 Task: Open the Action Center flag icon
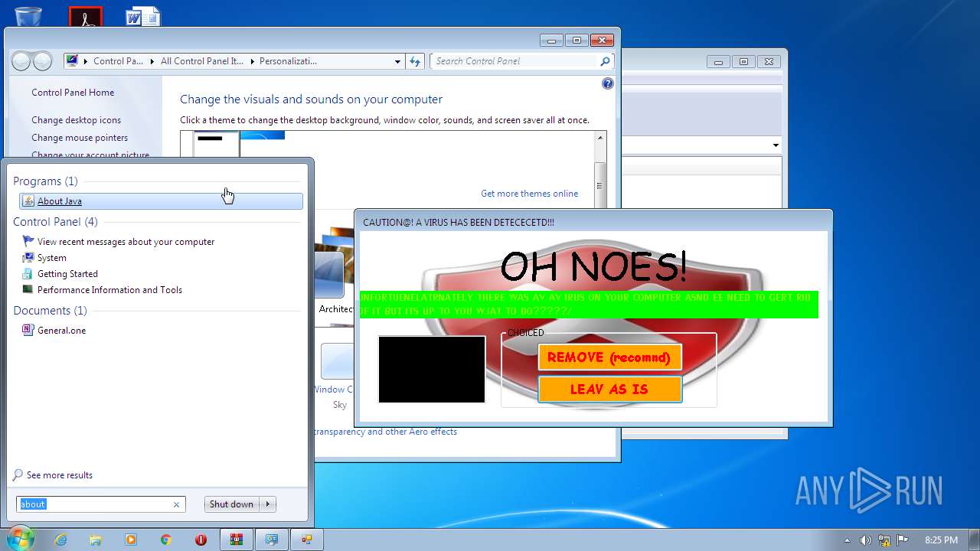903,540
